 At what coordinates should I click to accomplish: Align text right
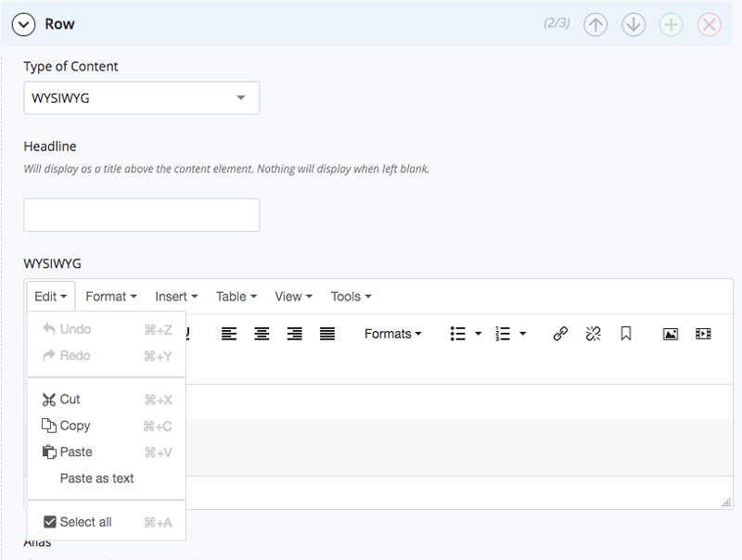(294, 334)
